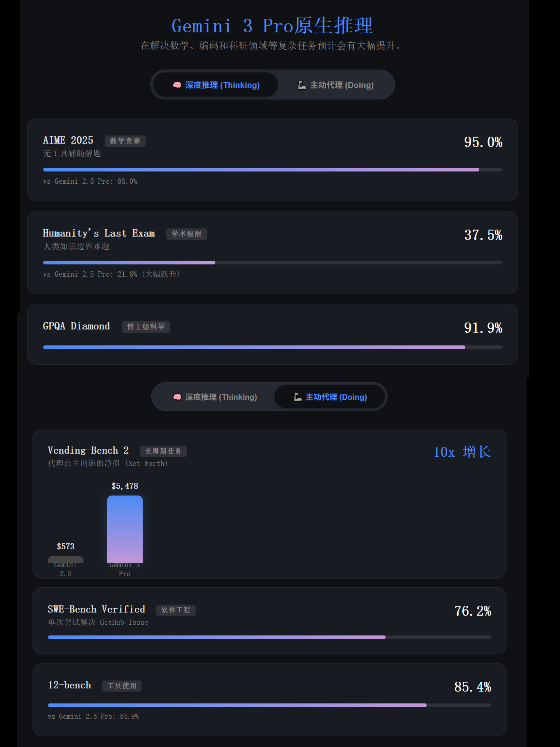Screen dimensions: 560x747
Task: Click the 长周期任务 tag badge
Action: coord(163,451)
